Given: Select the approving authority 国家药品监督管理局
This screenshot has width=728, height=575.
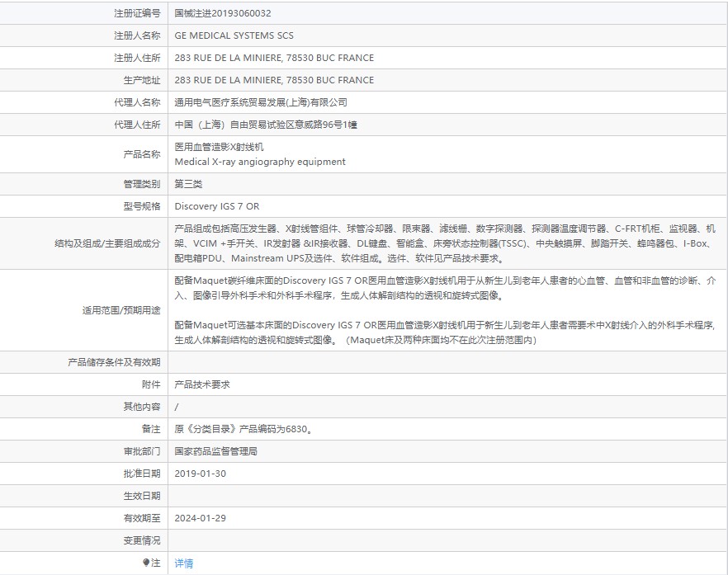Looking at the screenshot, I should click(x=216, y=451).
